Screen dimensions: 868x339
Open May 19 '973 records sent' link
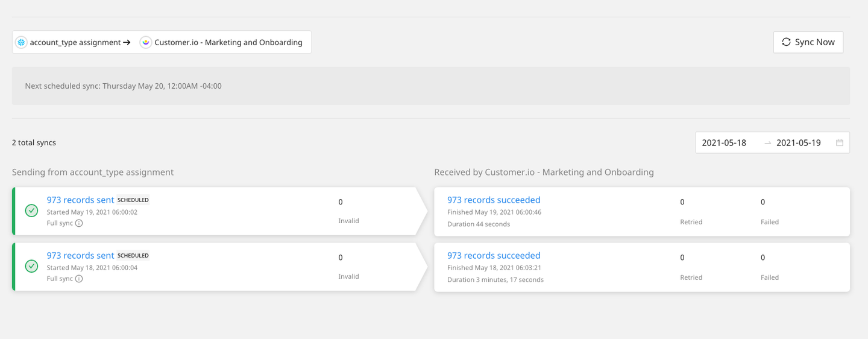tap(80, 200)
